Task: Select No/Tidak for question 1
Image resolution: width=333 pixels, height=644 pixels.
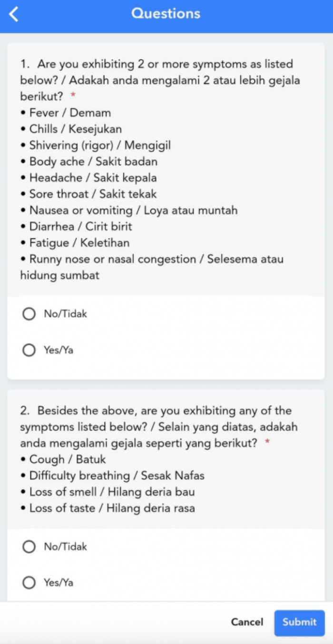Action: [x=29, y=314]
